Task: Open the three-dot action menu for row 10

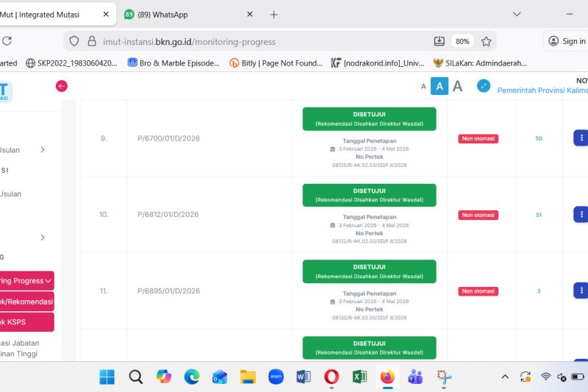Action: coord(581,214)
